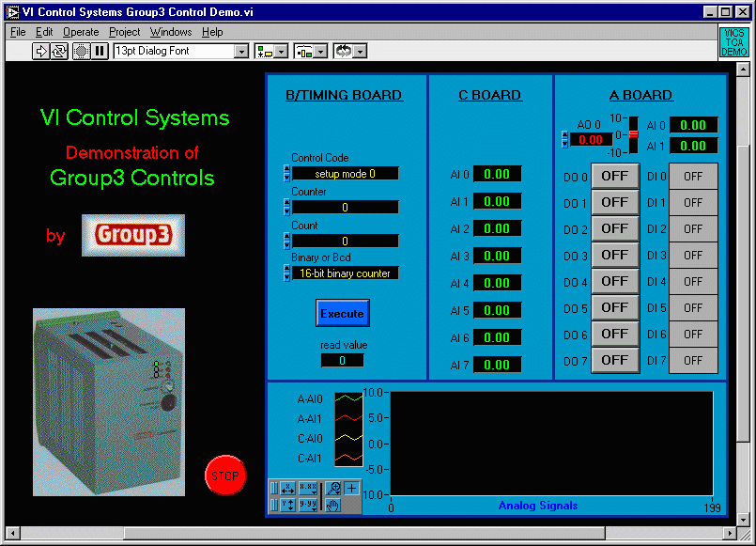Image resolution: width=756 pixels, height=546 pixels.
Task: Click the Counter value field
Action: pyautogui.click(x=346, y=208)
